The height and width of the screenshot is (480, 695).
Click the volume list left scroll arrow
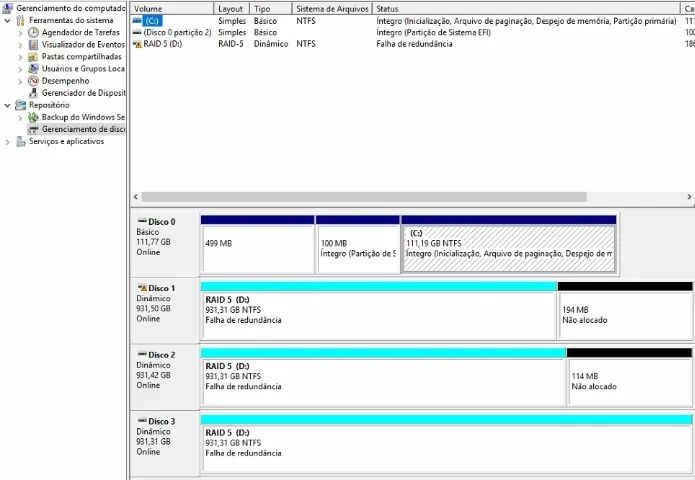[136, 197]
